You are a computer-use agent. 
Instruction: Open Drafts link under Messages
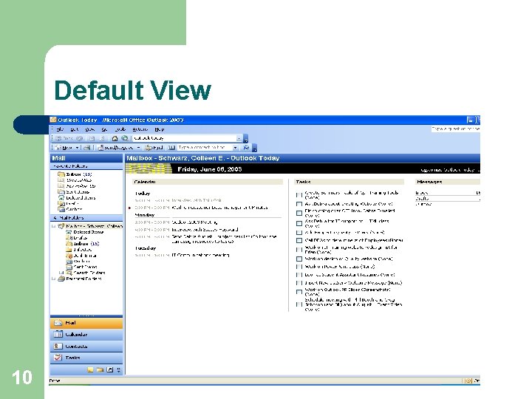[x=422, y=199]
